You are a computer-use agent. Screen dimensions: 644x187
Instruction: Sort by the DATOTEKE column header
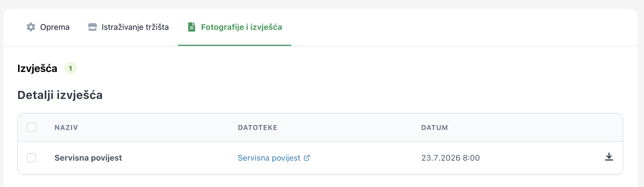click(x=258, y=128)
